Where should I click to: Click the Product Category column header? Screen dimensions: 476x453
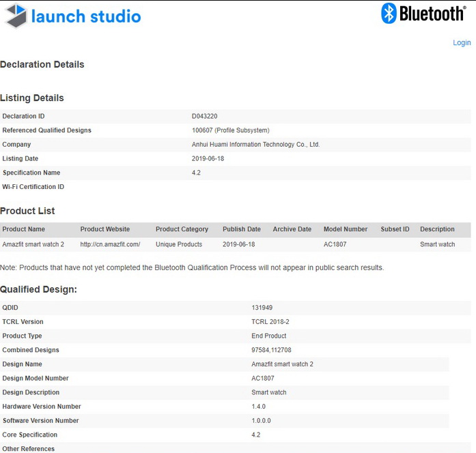(182, 229)
